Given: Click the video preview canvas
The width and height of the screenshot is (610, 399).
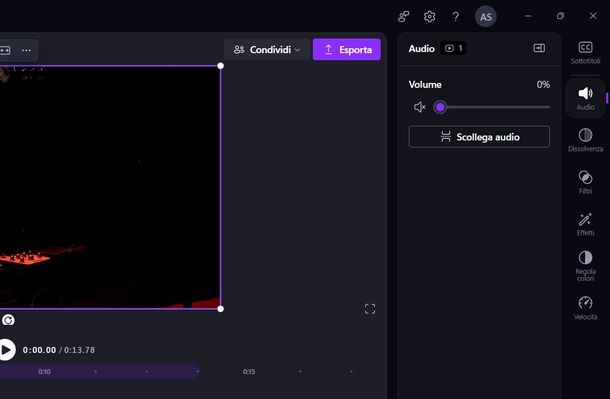Looking at the screenshot, I should 110,187.
